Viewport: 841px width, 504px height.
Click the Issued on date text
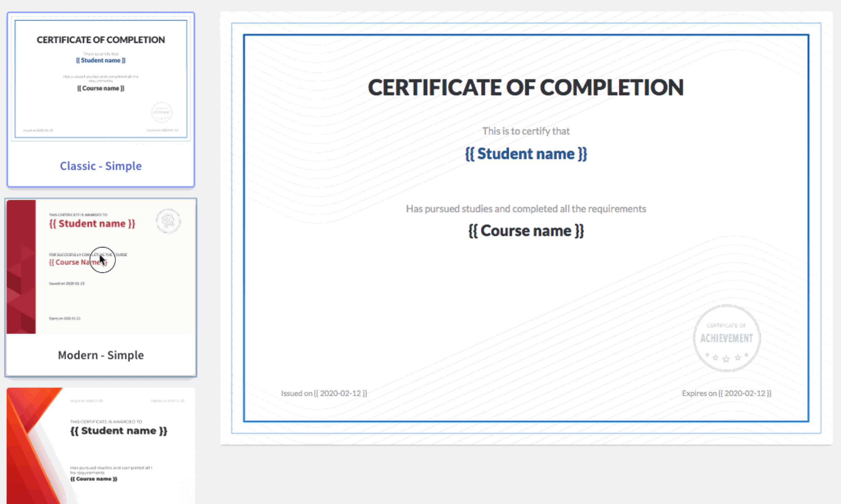[x=324, y=393]
